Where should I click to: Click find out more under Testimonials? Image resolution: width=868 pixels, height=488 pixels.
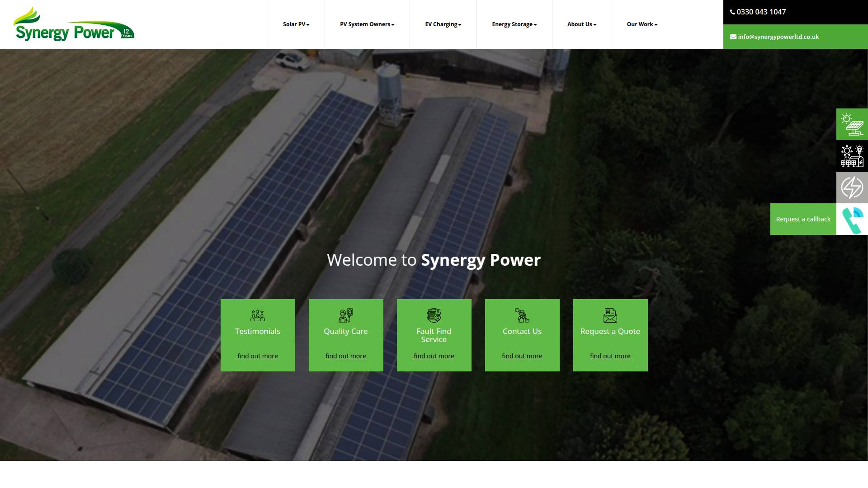tap(258, 356)
